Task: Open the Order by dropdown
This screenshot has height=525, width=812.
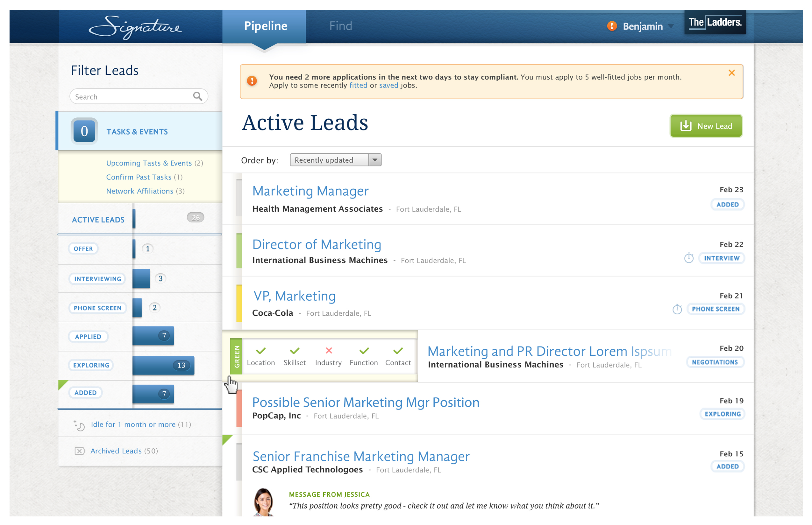Action: [x=335, y=160]
